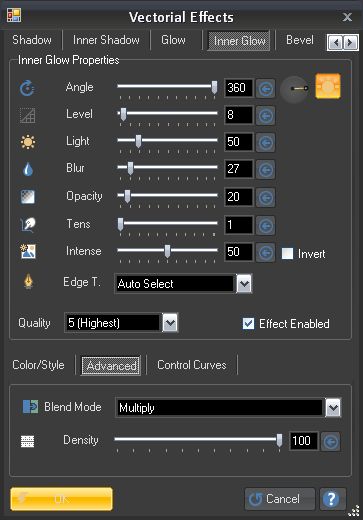The width and height of the screenshot is (363, 520).
Task: Click the Opacity slider handle
Action: [x=127, y=196]
